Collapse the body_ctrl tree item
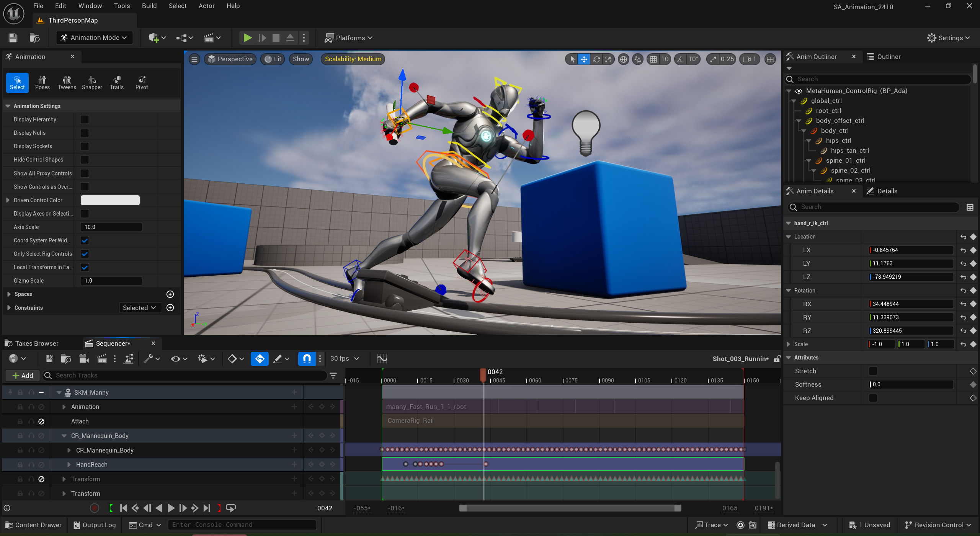Viewport: 980px width, 536px height. [x=803, y=130]
